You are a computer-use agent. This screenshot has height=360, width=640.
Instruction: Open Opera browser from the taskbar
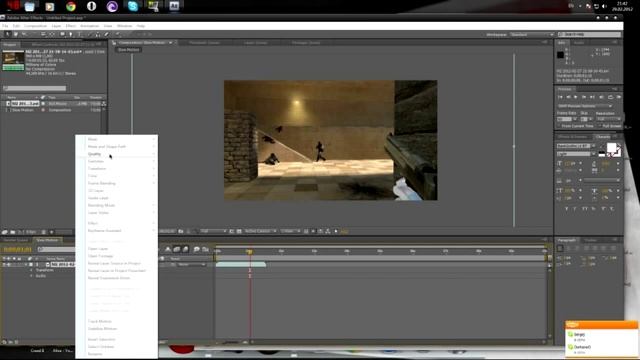tap(91, 6)
